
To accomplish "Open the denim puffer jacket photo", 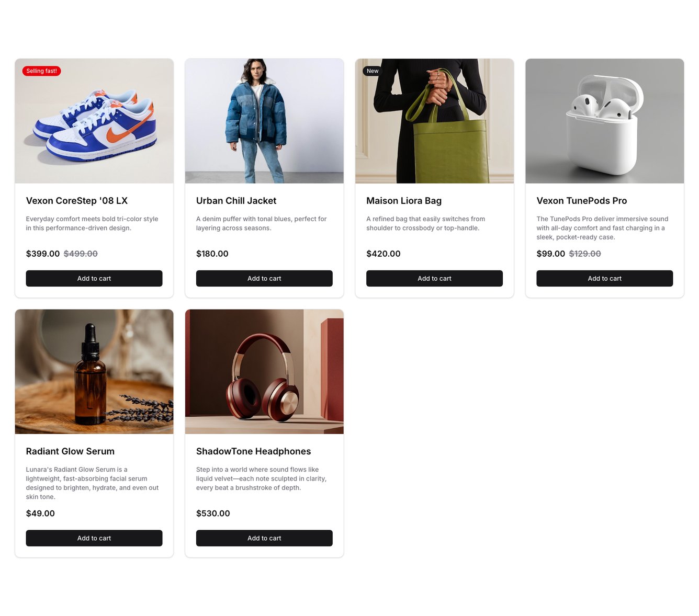I will point(264,121).
